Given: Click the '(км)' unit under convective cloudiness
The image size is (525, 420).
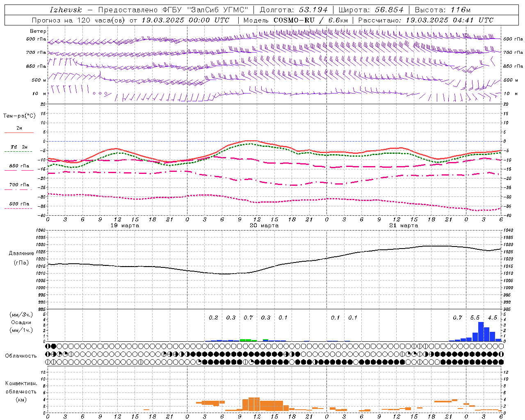Looking at the screenshot, I should pos(21,399).
